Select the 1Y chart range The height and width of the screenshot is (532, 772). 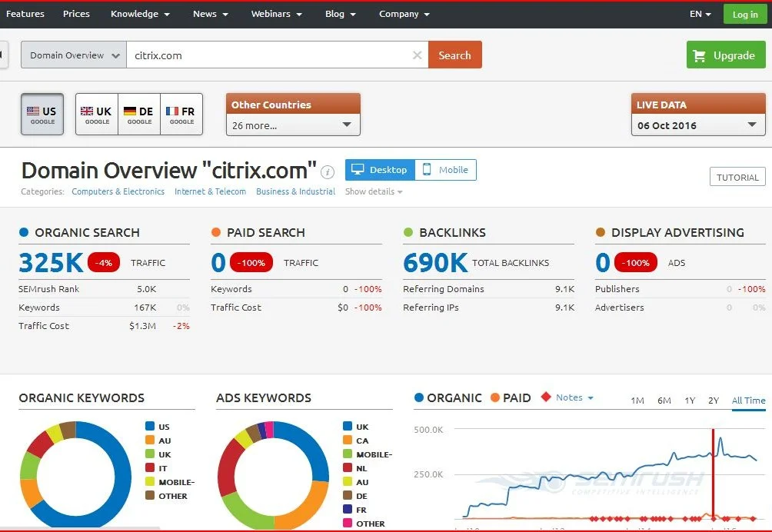click(690, 401)
